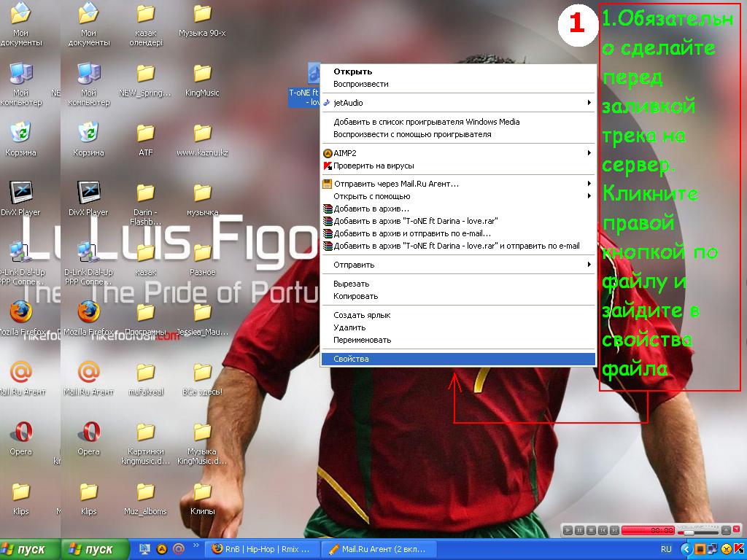Click the angry smiley tray icon
747x560 pixels.
coord(726,549)
